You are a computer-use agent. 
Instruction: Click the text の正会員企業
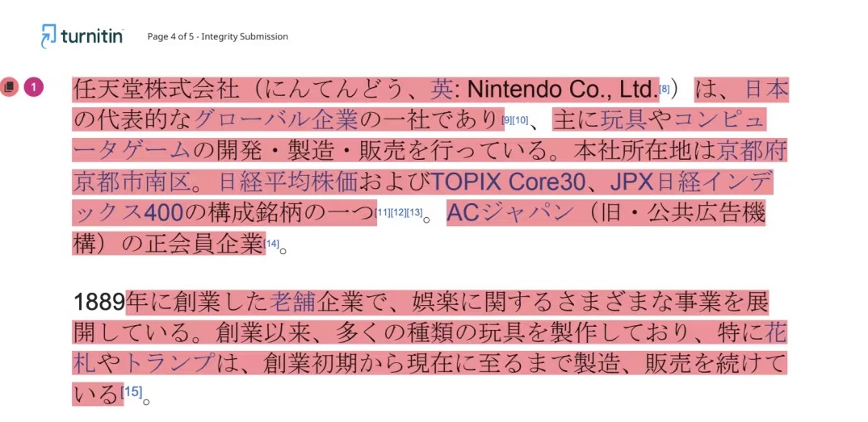tap(192, 244)
